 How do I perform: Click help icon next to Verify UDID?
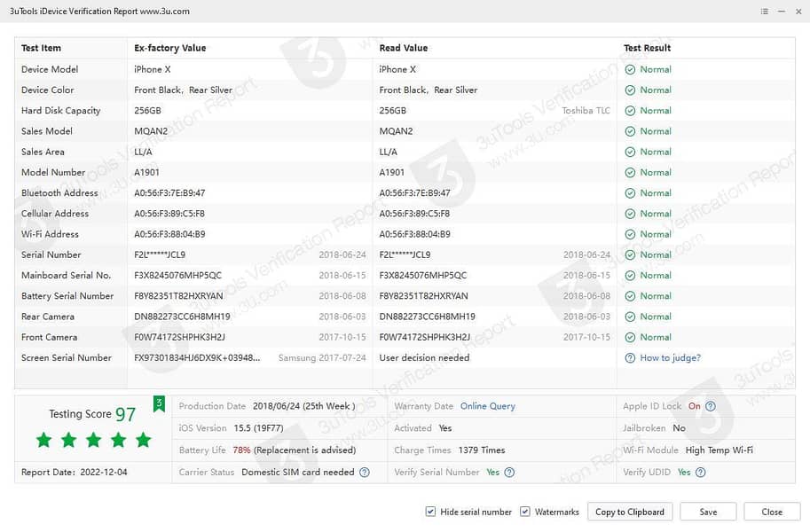click(x=701, y=472)
